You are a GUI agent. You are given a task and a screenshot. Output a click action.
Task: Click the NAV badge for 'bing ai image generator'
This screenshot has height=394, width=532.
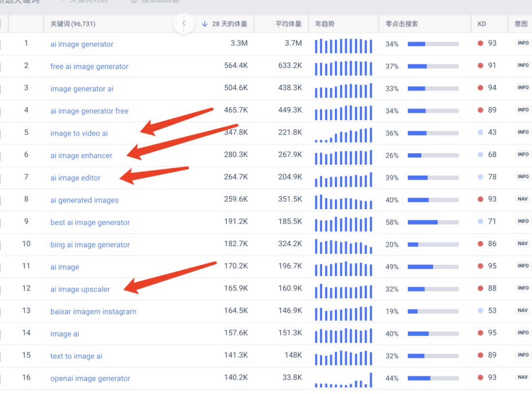tap(523, 244)
